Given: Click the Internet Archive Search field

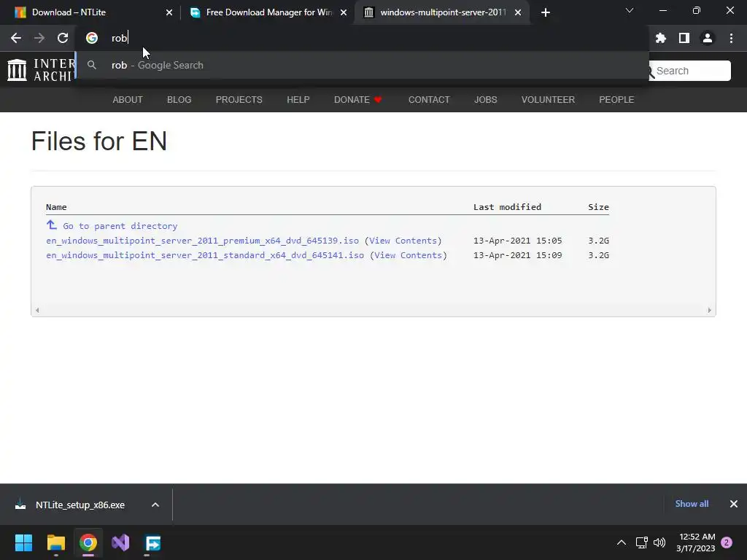Looking at the screenshot, I should point(689,71).
